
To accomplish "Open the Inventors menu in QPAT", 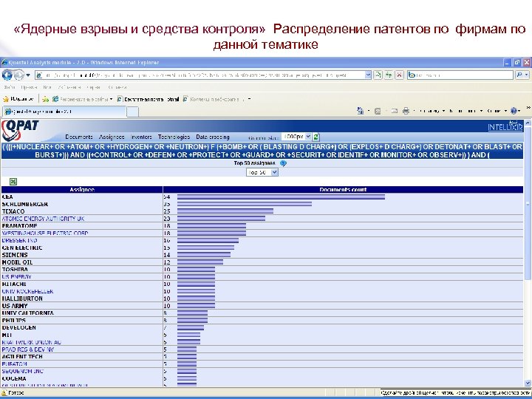I will [x=141, y=137].
